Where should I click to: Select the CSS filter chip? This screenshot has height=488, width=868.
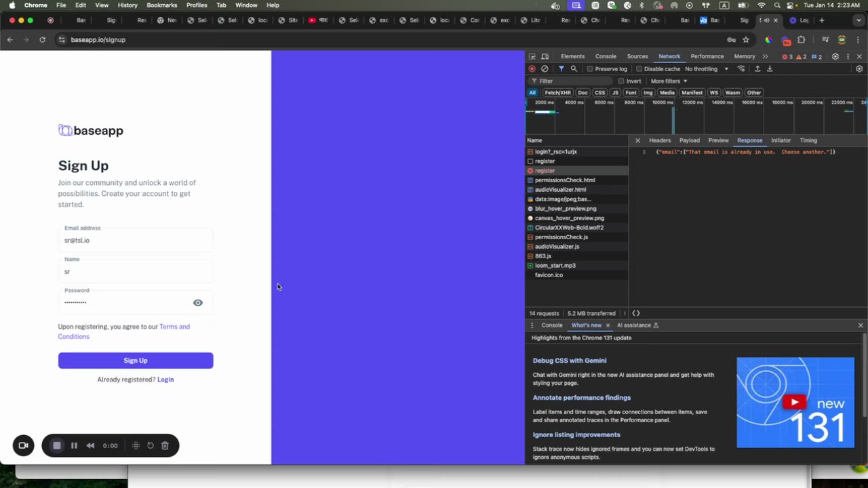pyautogui.click(x=600, y=93)
